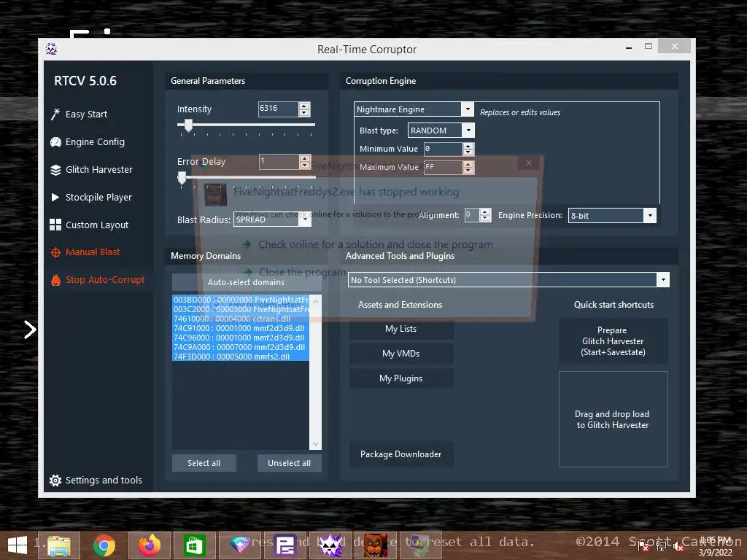Screen dimensions: 747x560
Task: Click the RTCV logo in title bar
Action: (x=52, y=49)
